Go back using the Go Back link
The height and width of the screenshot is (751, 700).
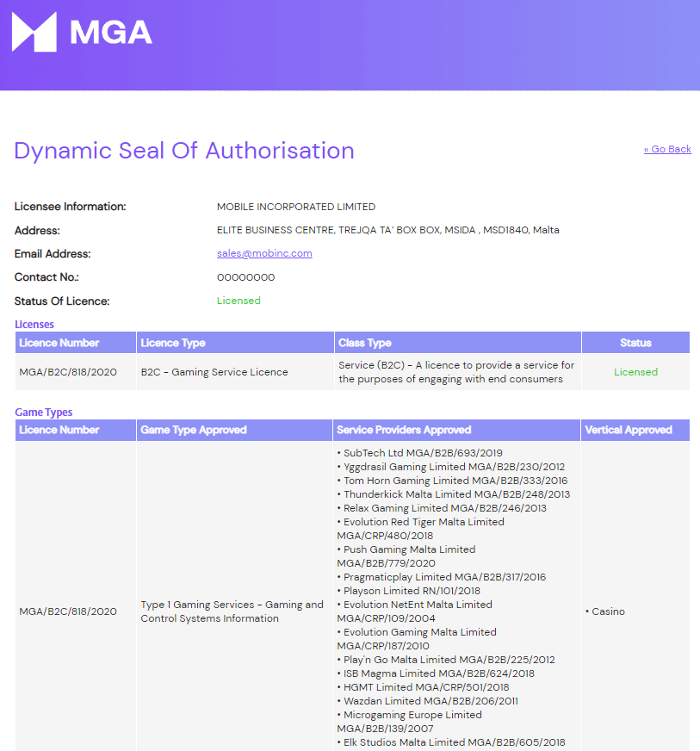coord(667,149)
